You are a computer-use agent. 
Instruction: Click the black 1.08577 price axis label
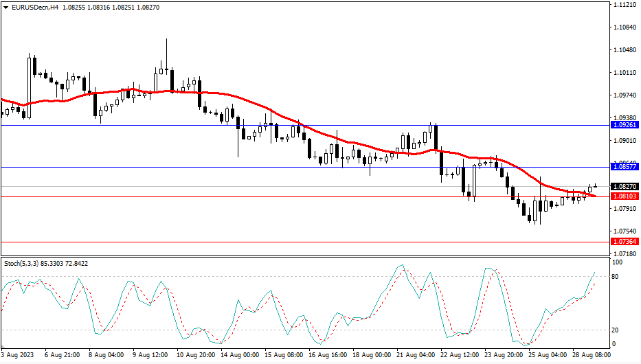(624, 167)
